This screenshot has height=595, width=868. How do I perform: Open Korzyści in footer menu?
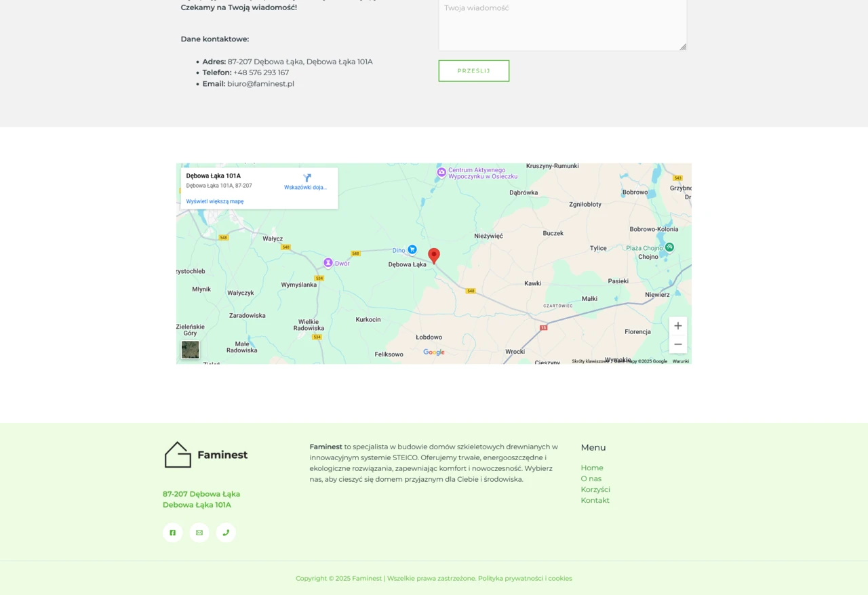pos(595,489)
